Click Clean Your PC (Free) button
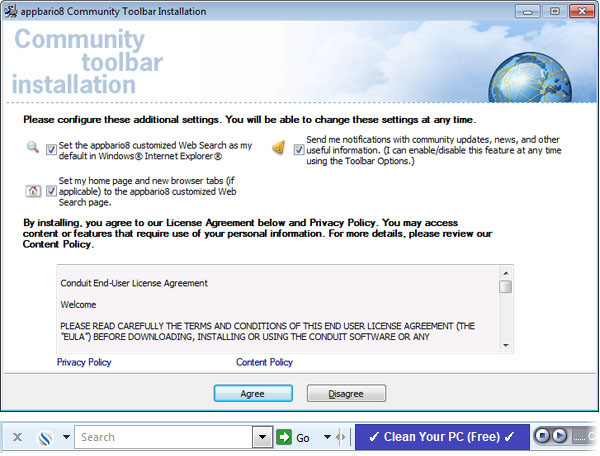 (442, 437)
